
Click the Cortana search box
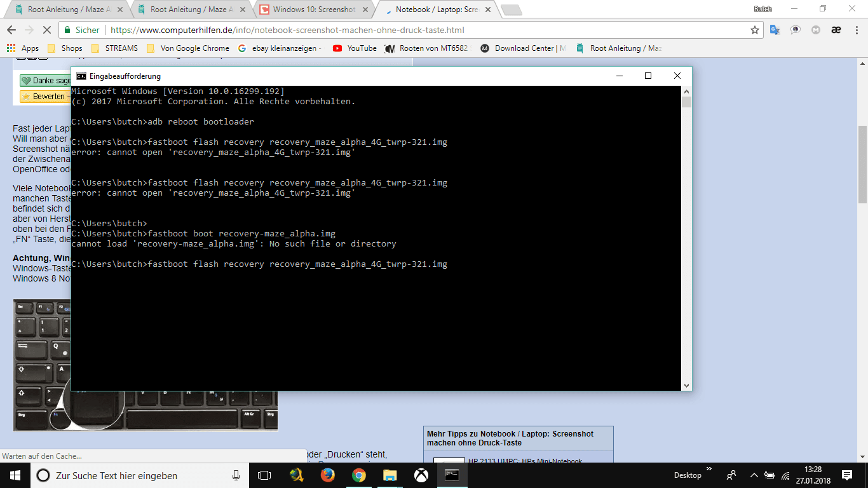(x=140, y=475)
